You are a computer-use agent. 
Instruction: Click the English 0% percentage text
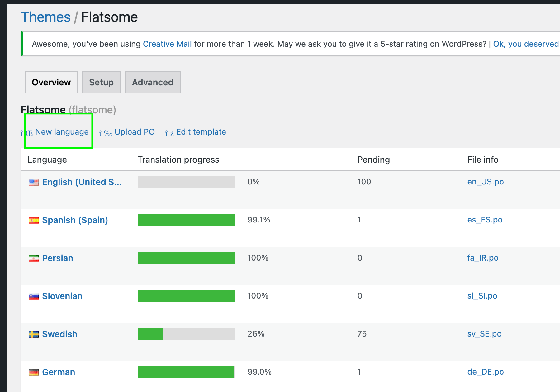[x=254, y=182]
